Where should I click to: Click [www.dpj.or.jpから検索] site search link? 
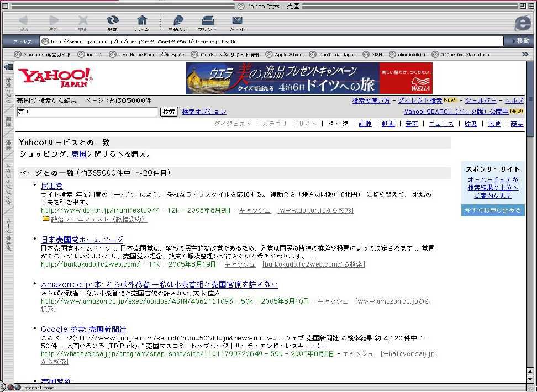click(x=315, y=210)
